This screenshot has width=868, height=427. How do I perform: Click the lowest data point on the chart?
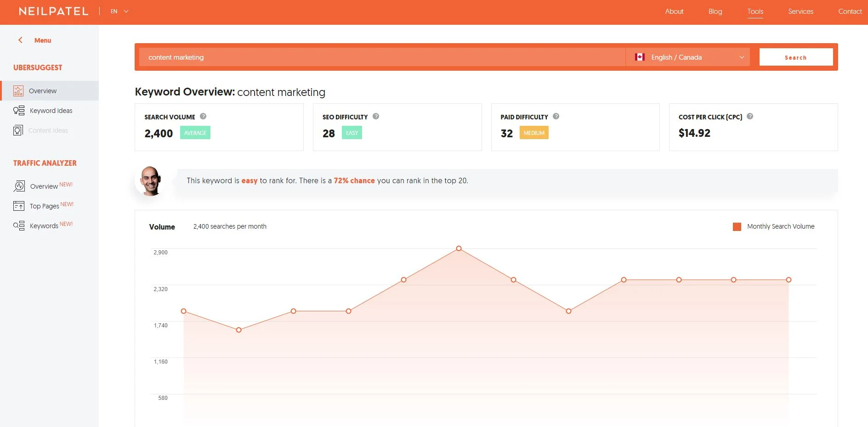coord(238,330)
